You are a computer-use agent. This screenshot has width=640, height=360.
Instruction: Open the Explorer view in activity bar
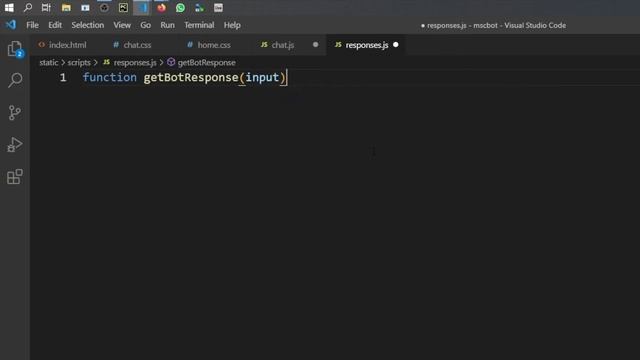pos(15,49)
